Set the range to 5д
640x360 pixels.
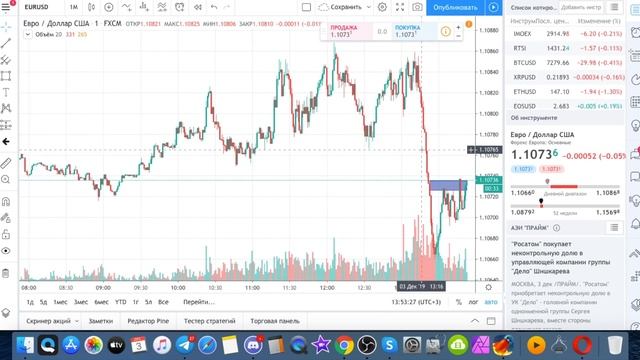pos(43,302)
